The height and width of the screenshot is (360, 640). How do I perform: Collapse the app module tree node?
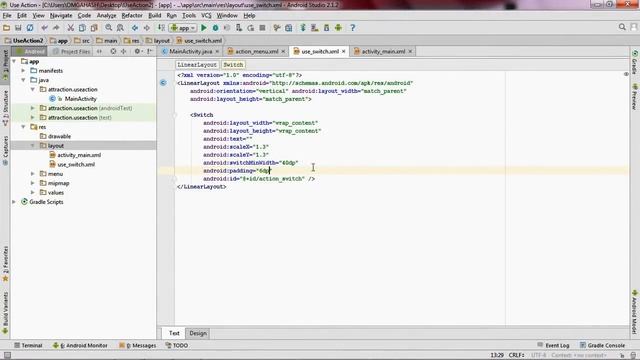click(x=14, y=61)
